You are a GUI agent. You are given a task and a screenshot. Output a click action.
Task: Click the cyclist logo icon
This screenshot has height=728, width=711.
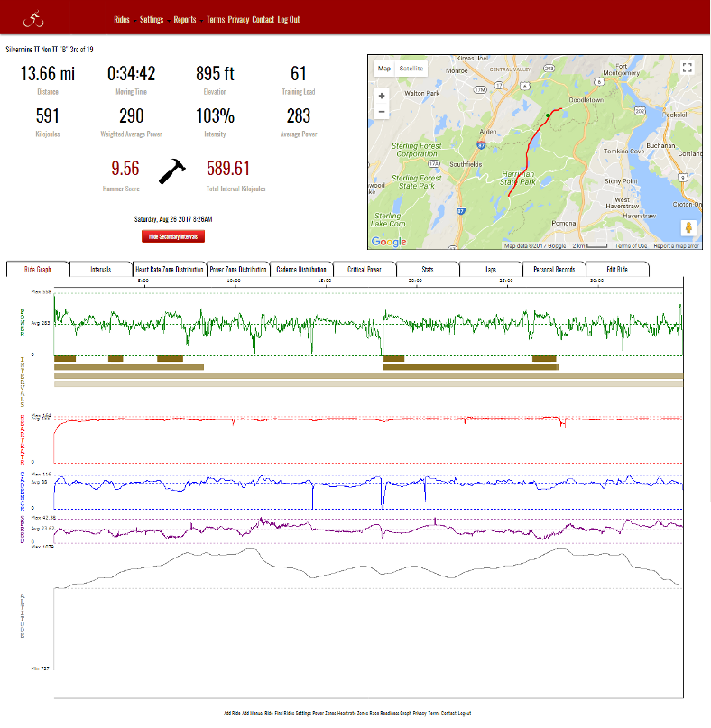tap(34, 17)
